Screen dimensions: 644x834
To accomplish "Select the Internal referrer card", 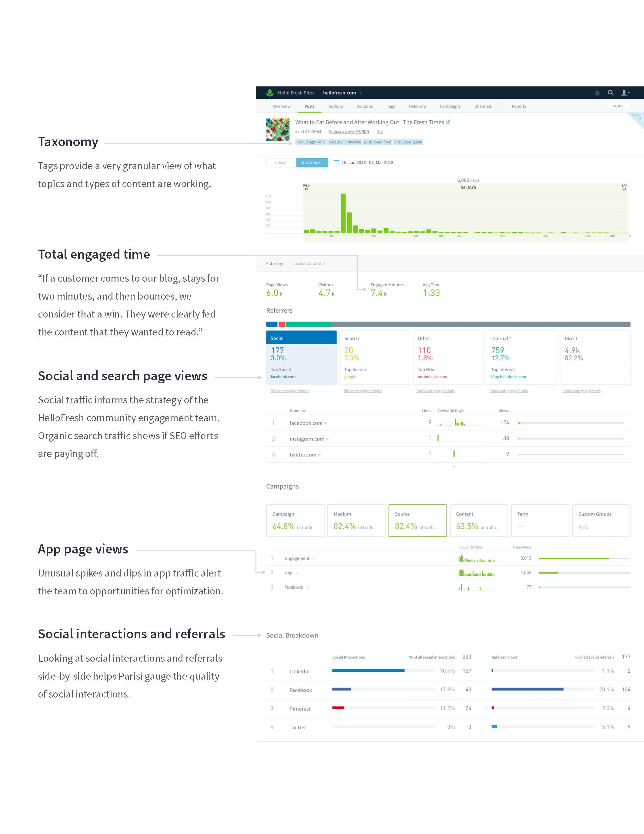I will (522, 358).
